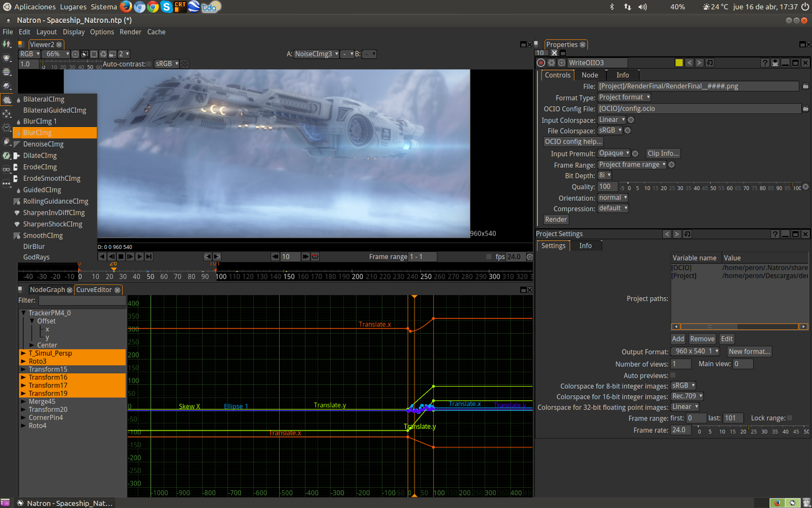Enable the Auto-contrast checkbox
Viewport: 812px width, 508px height.
[x=150, y=64]
